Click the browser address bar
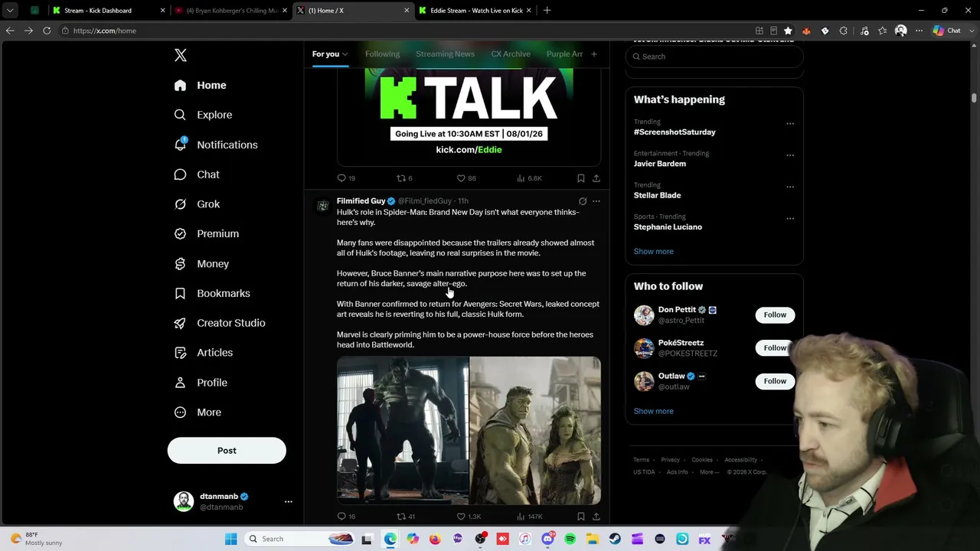This screenshot has height=551, width=980. tap(406, 31)
